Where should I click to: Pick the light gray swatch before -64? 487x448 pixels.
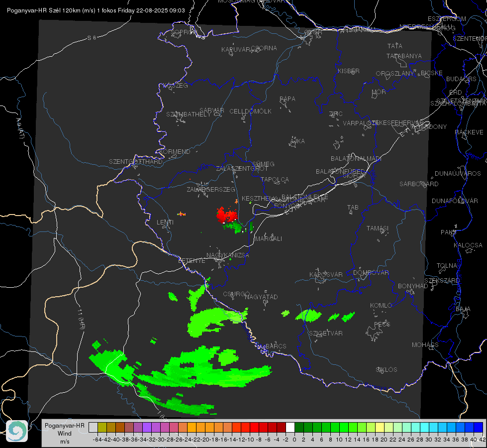tap(93, 428)
